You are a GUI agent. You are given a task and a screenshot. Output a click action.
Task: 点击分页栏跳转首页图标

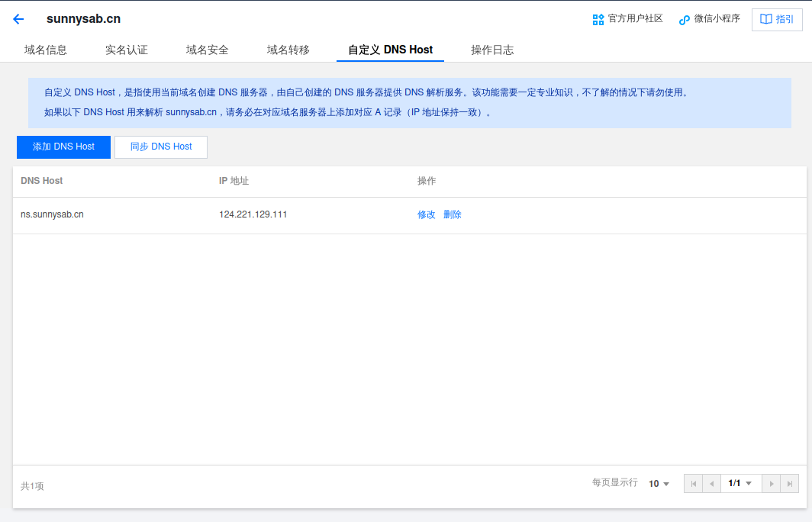693,483
